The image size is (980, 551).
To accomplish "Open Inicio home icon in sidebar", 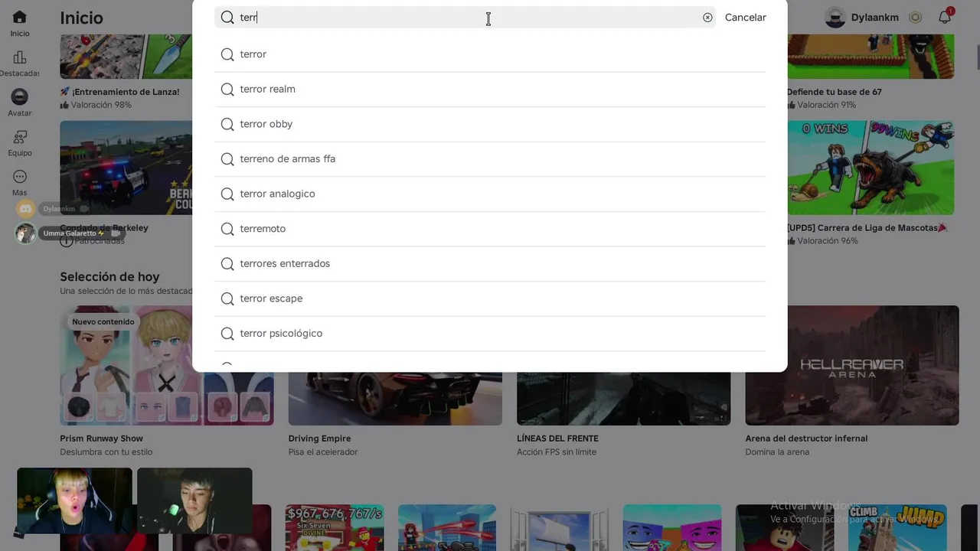I will [20, 18].
